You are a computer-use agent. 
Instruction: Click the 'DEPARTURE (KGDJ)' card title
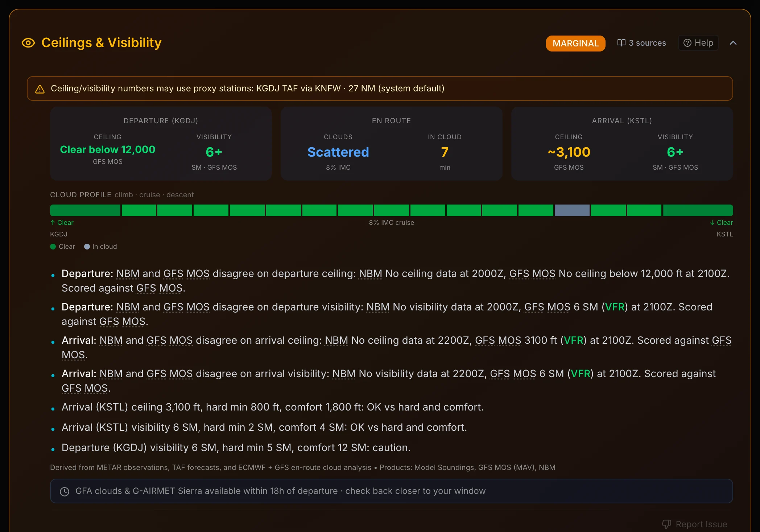(161, 121)
